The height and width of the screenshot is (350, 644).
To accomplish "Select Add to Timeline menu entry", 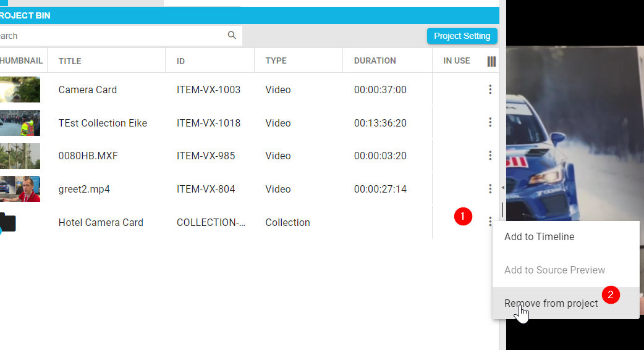I will point(539,237).
